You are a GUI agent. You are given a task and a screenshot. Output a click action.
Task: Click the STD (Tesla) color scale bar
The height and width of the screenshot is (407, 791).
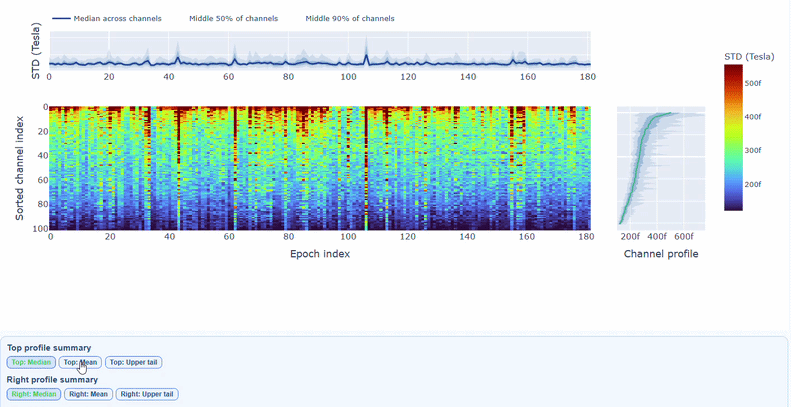[733, 138]
